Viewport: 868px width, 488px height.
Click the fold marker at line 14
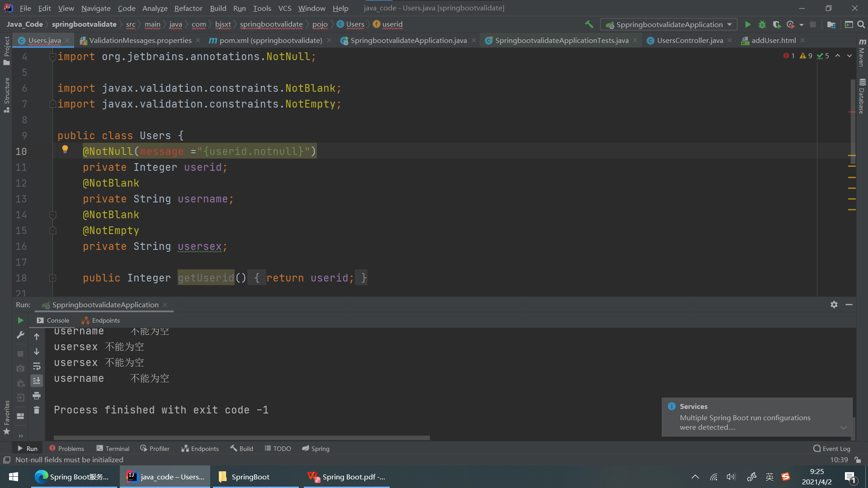[x=52, y=215]
